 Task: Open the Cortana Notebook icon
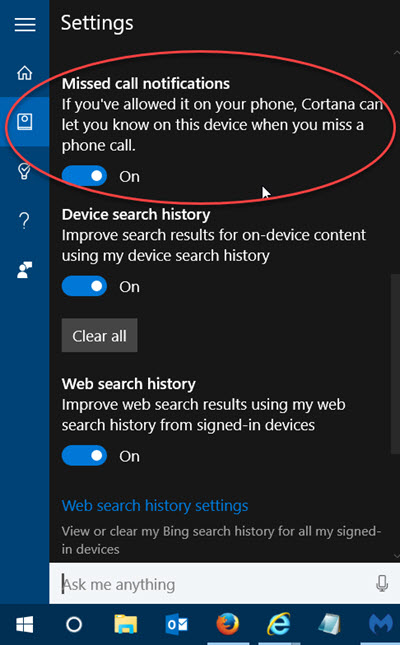coord(25,122)
